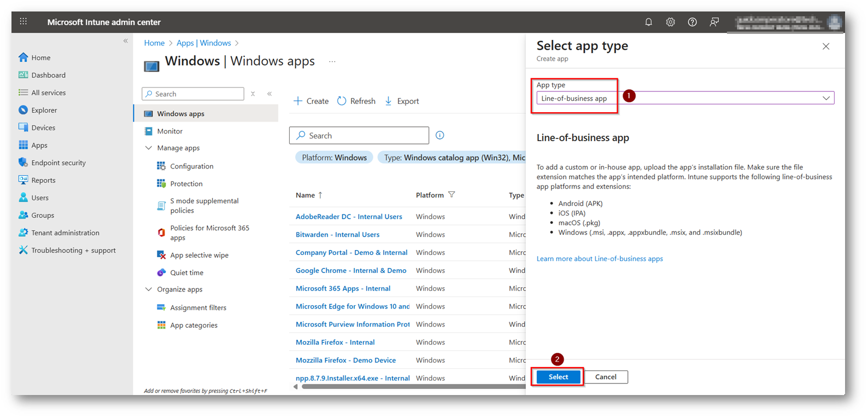Focus the resource menu Search box

(x=193, y=94)
